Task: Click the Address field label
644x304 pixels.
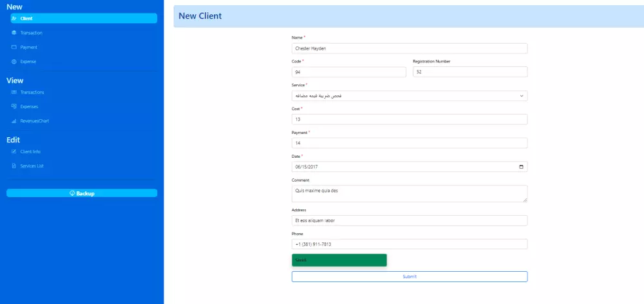Action: [x=299, y=211]
